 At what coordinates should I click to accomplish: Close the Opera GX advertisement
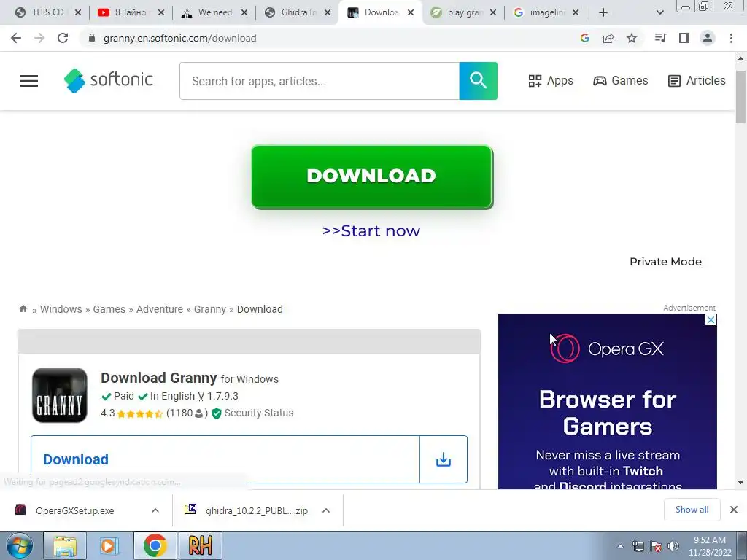point(711,319)
